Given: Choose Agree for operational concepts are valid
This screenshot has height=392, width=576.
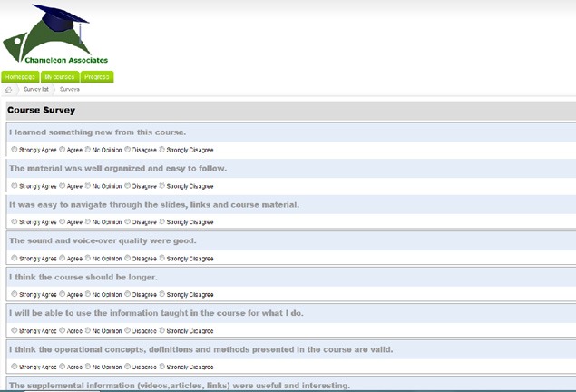Looking at the screenshot, I should click(x=63, y=367).
